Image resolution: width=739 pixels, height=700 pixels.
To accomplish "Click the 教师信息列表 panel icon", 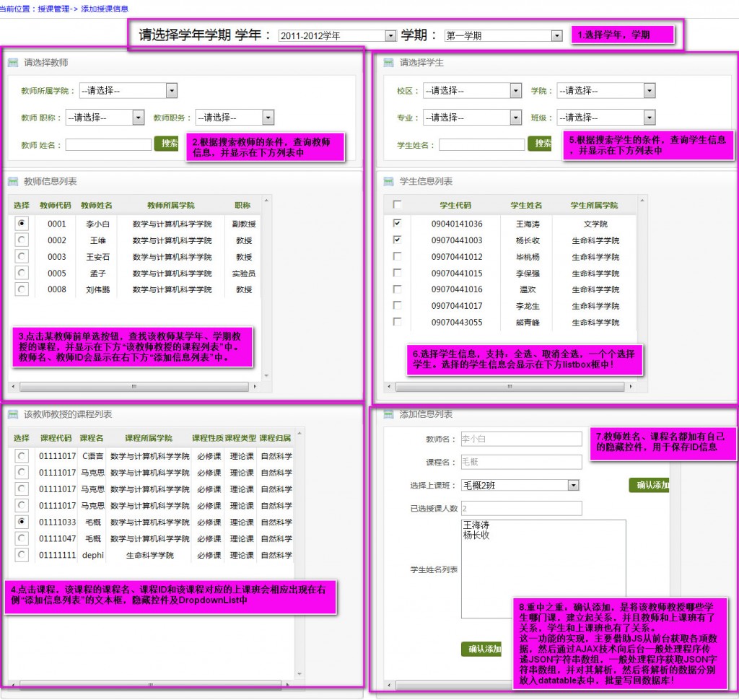I will pos(13,181).
